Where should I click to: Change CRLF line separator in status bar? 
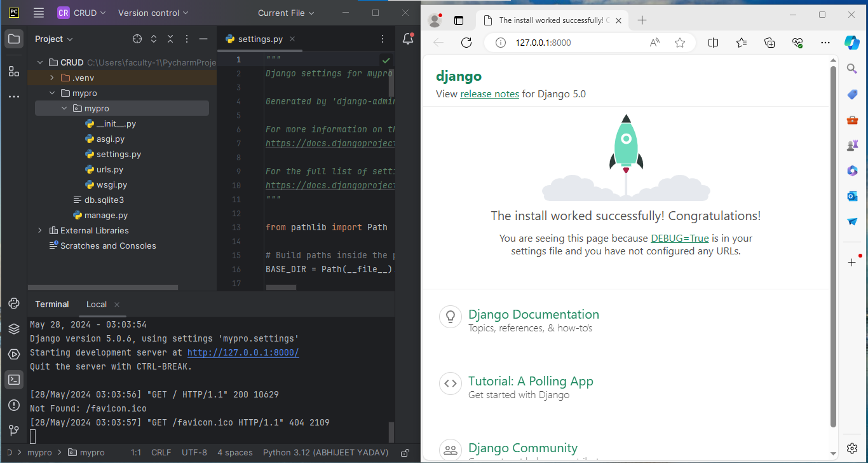(x=161, y=453)
